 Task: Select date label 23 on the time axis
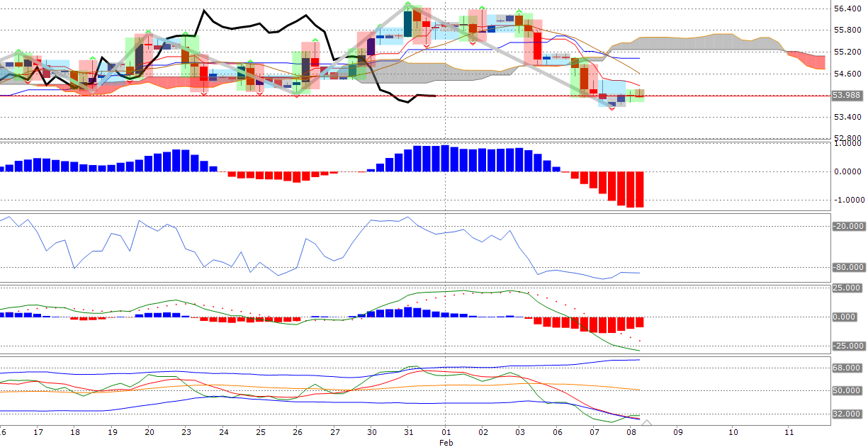click(x=186, y=431)
